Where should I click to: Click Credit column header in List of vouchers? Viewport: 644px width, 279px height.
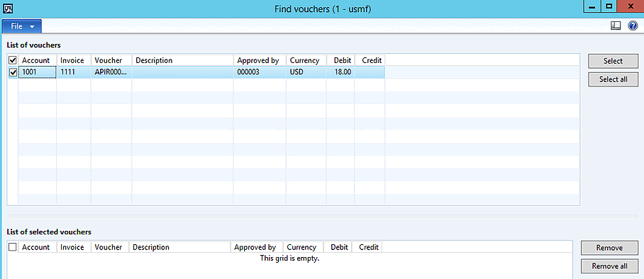(x=370, y=60)
